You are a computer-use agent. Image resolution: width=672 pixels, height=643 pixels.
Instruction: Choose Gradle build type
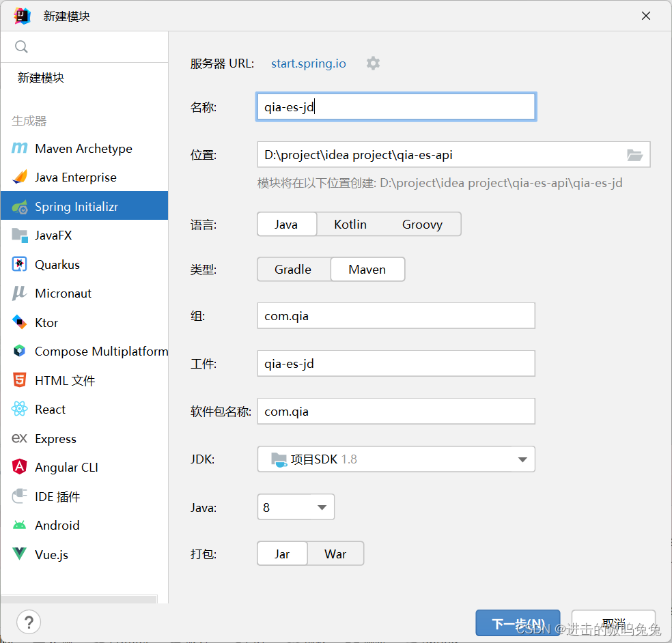tap(294, 270)
